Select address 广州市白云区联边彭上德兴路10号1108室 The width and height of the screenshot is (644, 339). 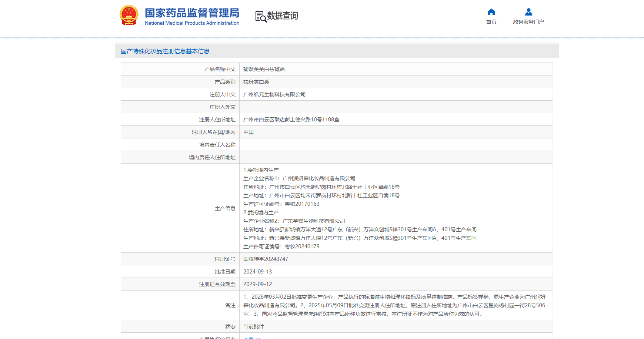(x=291, y=120)
